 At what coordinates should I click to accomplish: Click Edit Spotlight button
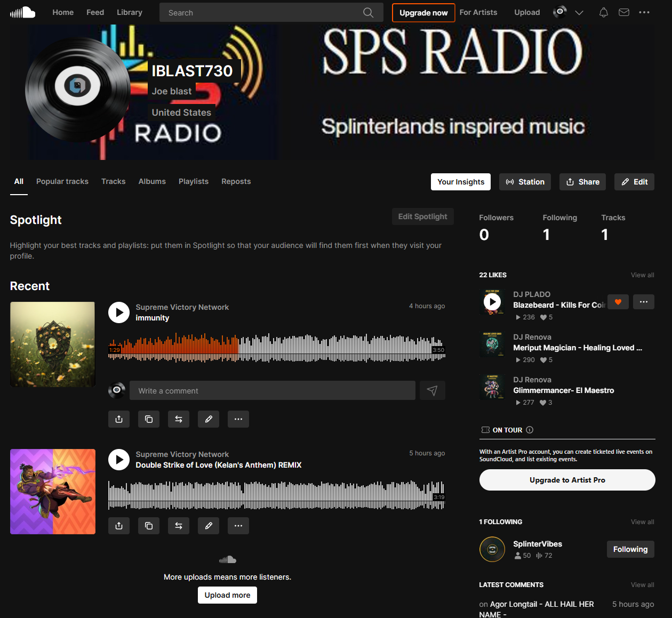(423, 216)
